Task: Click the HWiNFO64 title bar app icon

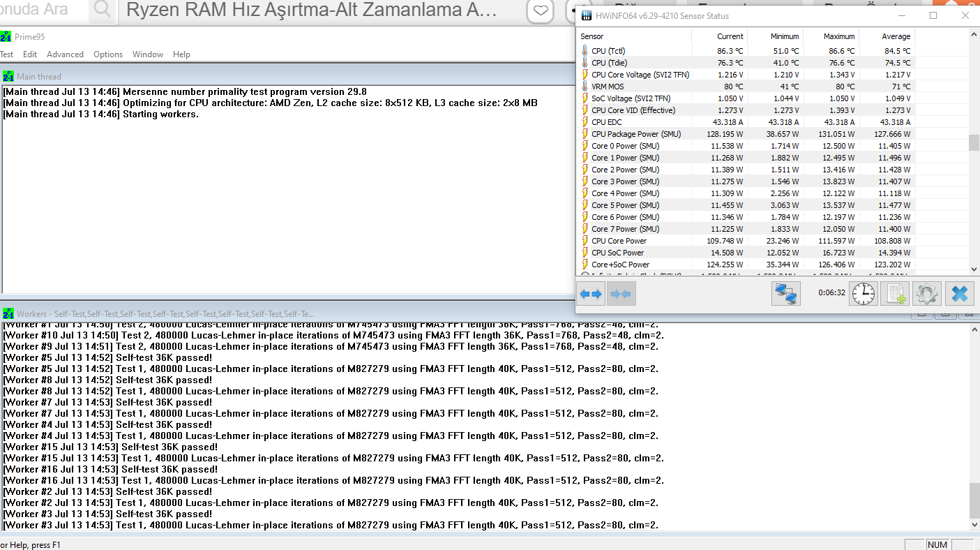Action: (587, 15)
